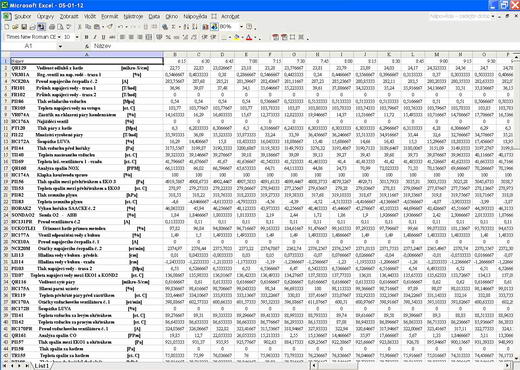Click the Center alignment icon
The height and width of the screenshot is (370, 520).
[131, 37]
